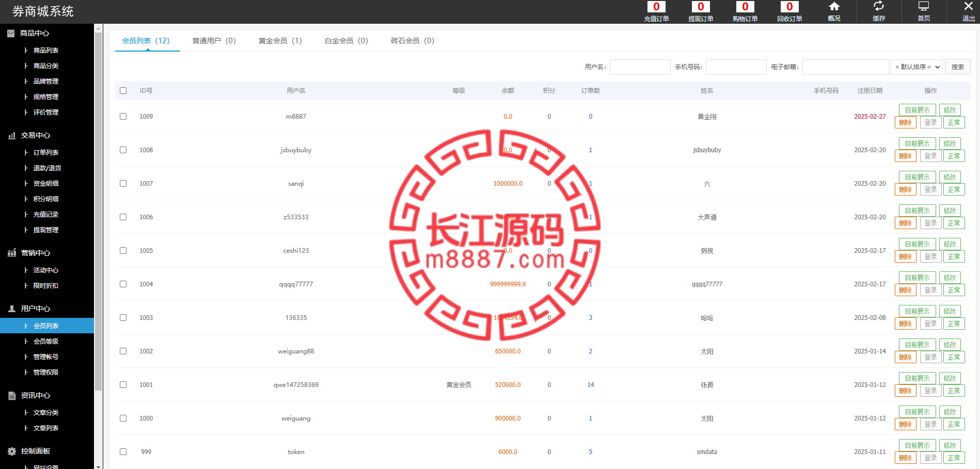Check the box for user sanqi
Viewport: 980px width, 469px height.
coord(123,183)
